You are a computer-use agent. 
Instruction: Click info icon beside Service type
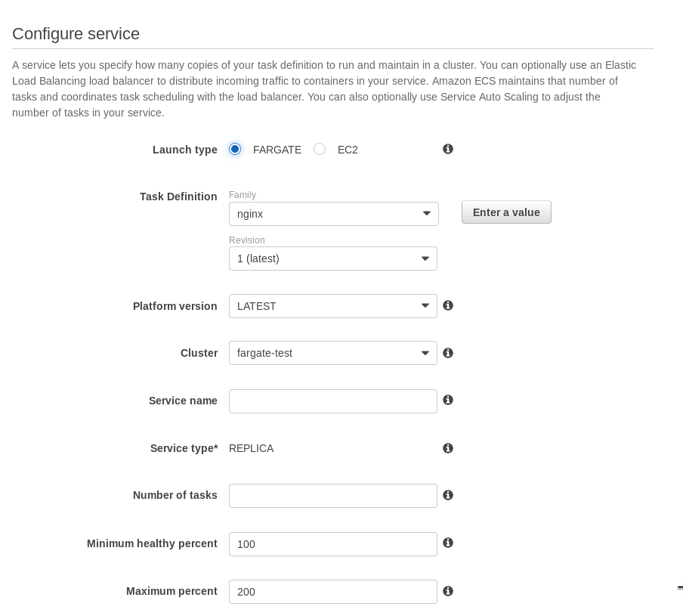pos(448,448)
